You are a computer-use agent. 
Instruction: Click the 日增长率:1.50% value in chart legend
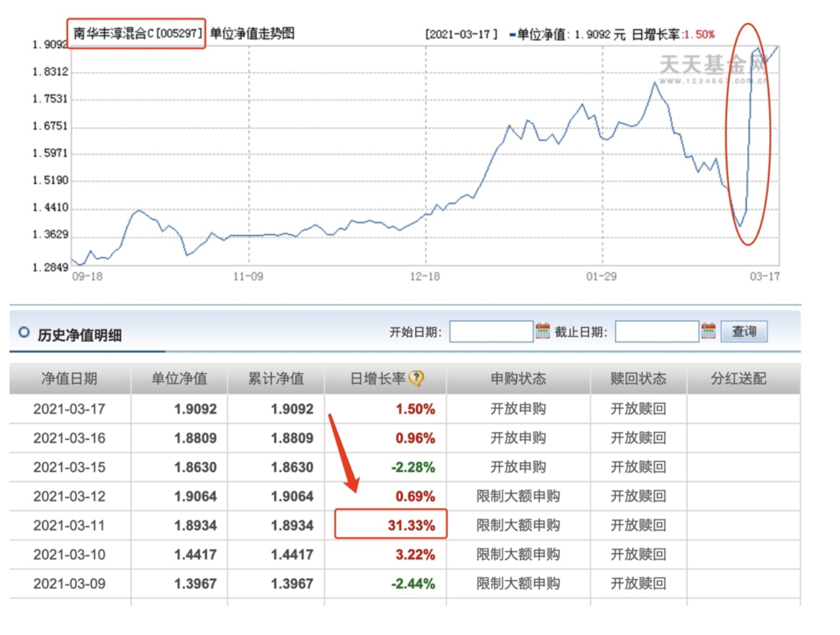pos(673,34)
